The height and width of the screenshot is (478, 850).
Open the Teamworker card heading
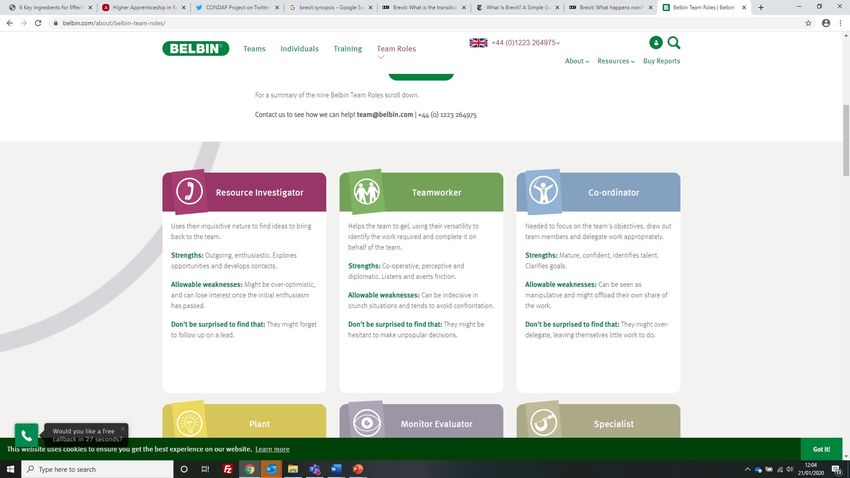pyautogui.click(x=436, y=192)
